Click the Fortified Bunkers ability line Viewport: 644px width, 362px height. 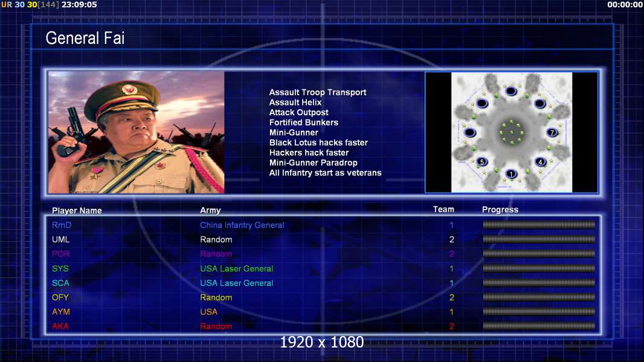click(x=304, y=122)
